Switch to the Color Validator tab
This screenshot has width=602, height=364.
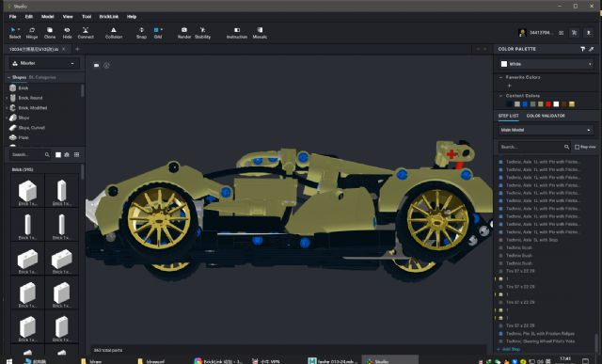point(546,116)
